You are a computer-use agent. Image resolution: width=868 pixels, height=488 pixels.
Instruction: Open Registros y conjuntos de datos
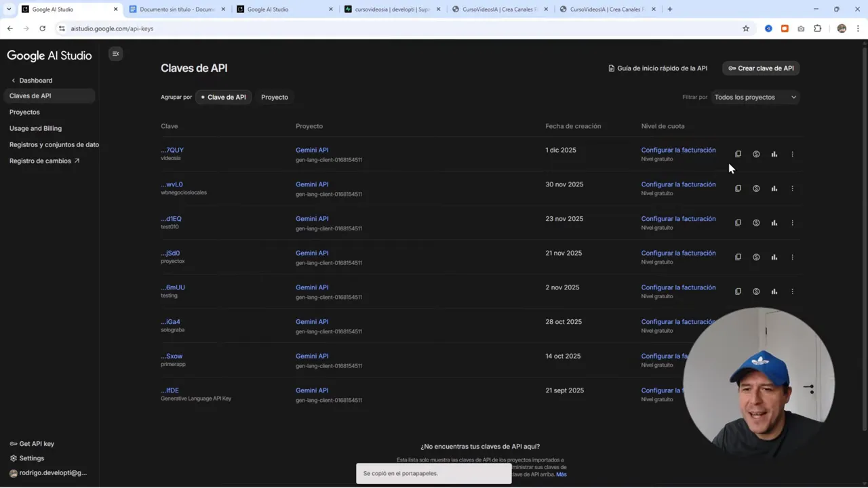click(54, 144)
